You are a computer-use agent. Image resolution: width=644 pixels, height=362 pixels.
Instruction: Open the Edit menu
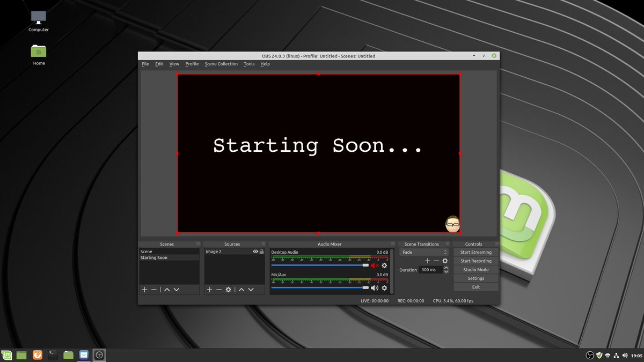pos(159,64)
